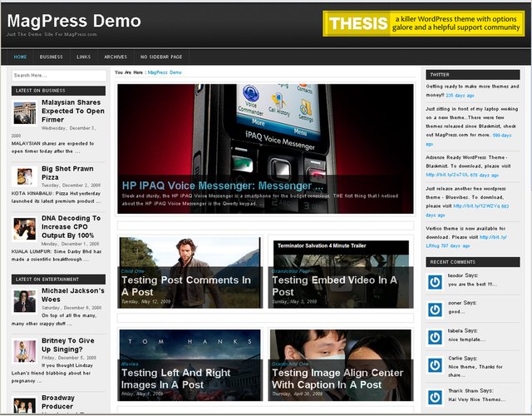Click Carlie's 'Nice theme, Thanks for share' comment
The width and height of the screenshot is (532, 416).
(475, 371)
